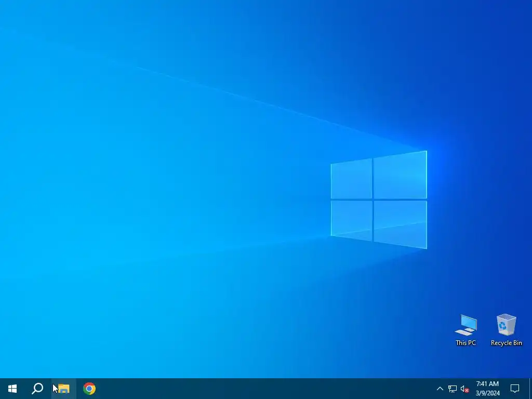Open taskbar search magnifier

(37, 389)
